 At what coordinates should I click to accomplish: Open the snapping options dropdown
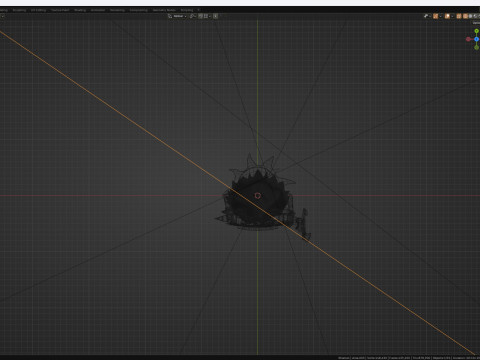coord(207,16)
